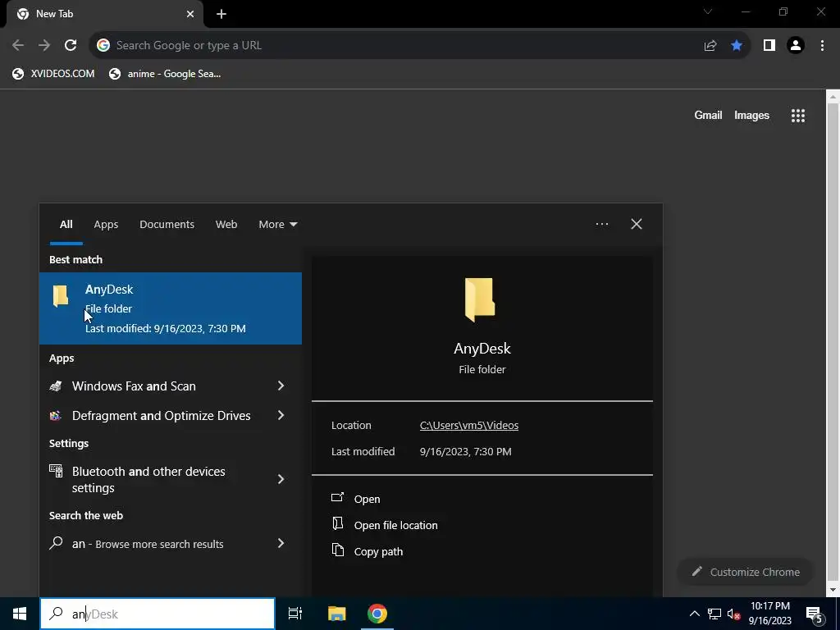Screen dimensions: 840x630
Task: Share this page icon in address bar
Action: [x=710, y=46]
